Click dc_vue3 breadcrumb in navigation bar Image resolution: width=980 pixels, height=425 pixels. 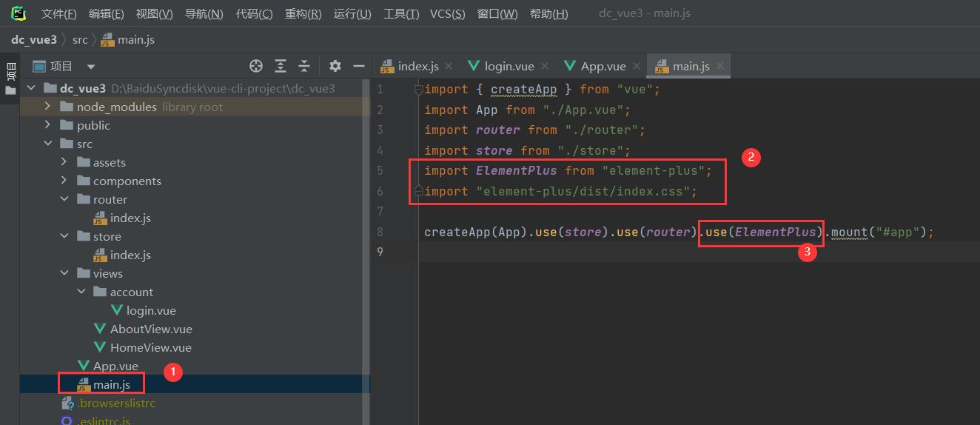[x=33, y=40]
